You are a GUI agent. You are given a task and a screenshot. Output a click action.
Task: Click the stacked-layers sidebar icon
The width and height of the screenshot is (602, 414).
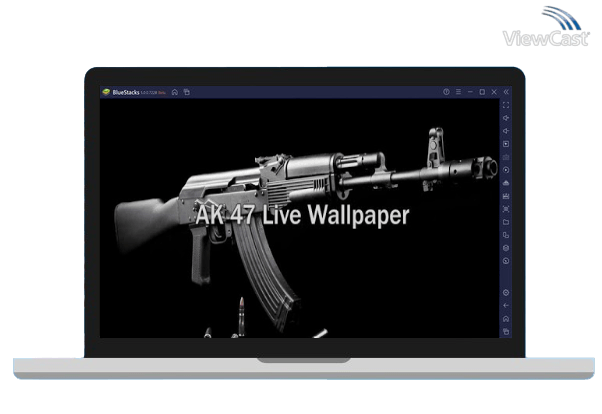(x=506, y=248)
